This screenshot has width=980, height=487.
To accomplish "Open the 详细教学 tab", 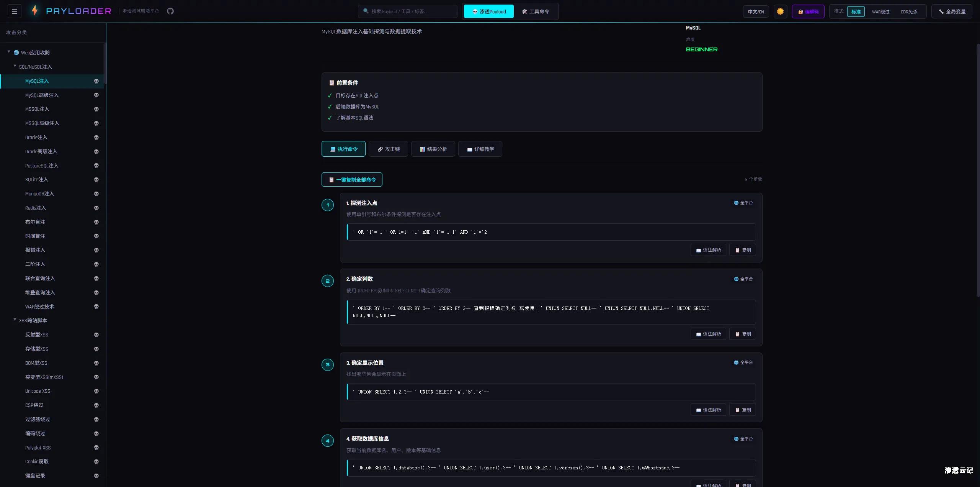I will pyautogui.click(x=480, y=149).
